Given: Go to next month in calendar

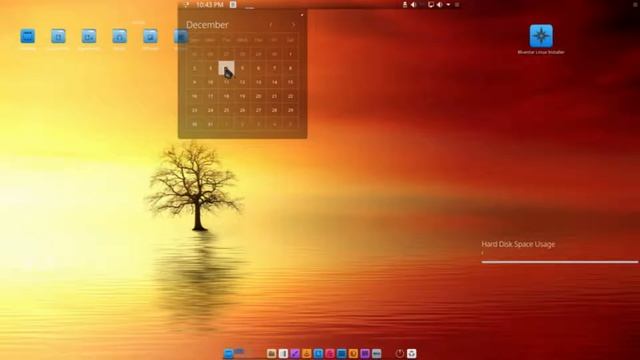Looking at the screenshot, I should pos(293,25).
